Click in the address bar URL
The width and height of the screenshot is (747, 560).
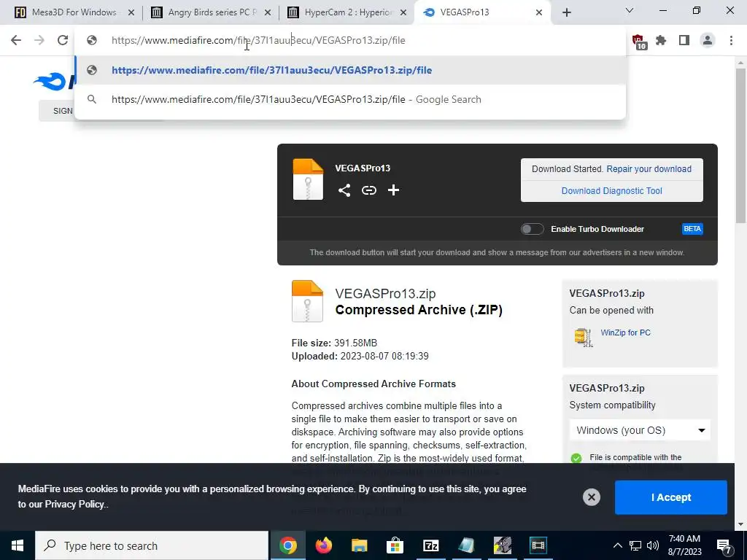pyautogui.click(x=258, y=41)
